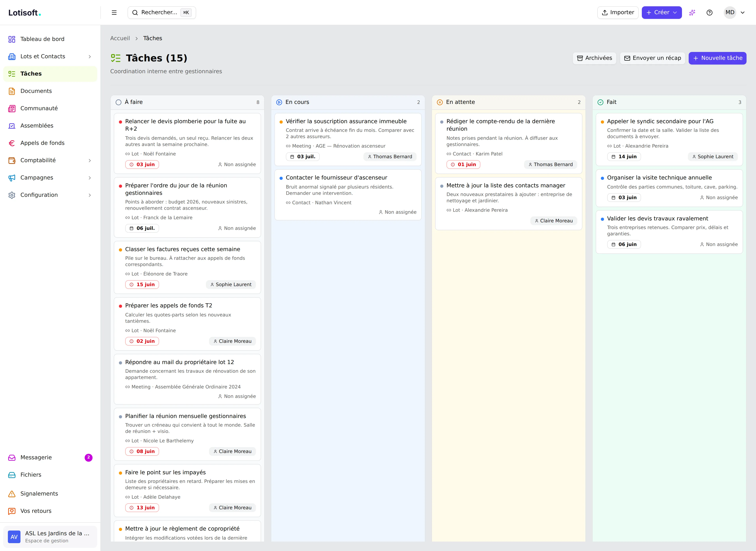756x551 pixels.
Task: Click the 03 juin overdue date on plomberie task
Action: (x=142, y=165)
